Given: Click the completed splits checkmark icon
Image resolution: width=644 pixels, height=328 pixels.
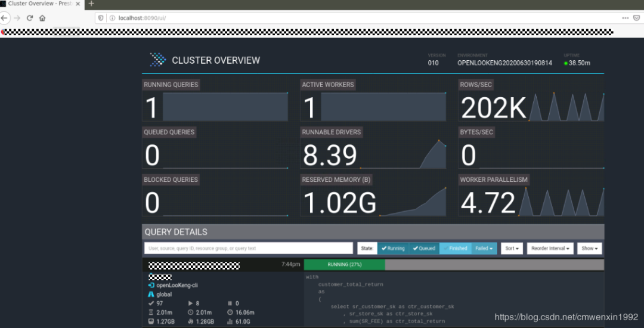Looking at the screenshot, I should [151, 304].
